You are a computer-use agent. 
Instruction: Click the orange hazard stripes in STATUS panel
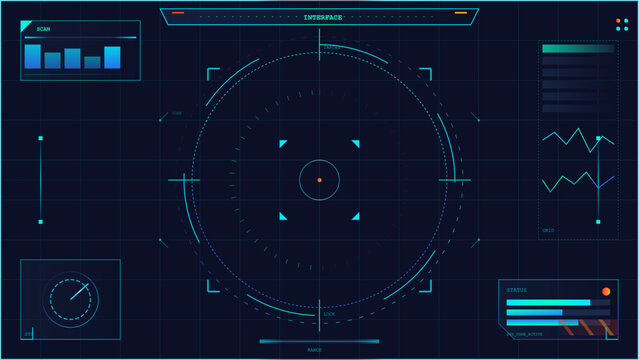click(x=588, y=327)
